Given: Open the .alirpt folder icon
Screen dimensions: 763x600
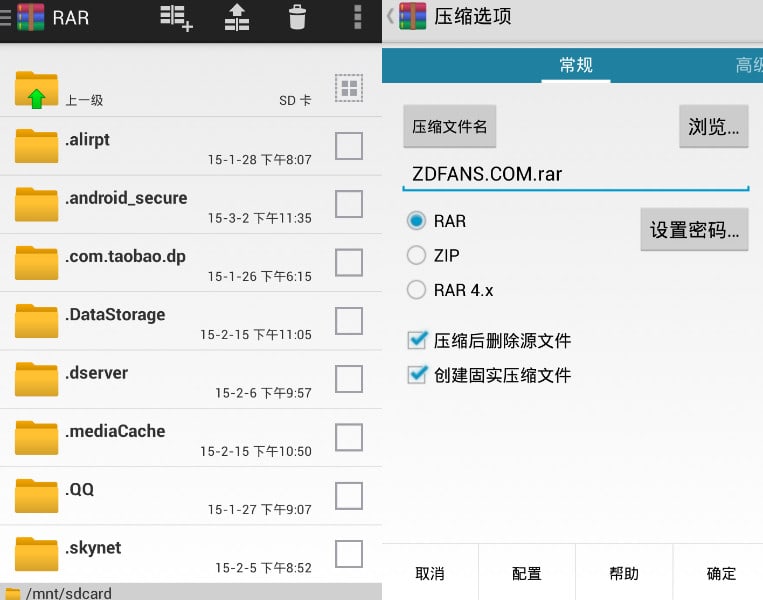Looking at the screenshot, I should tap(36, 145).
